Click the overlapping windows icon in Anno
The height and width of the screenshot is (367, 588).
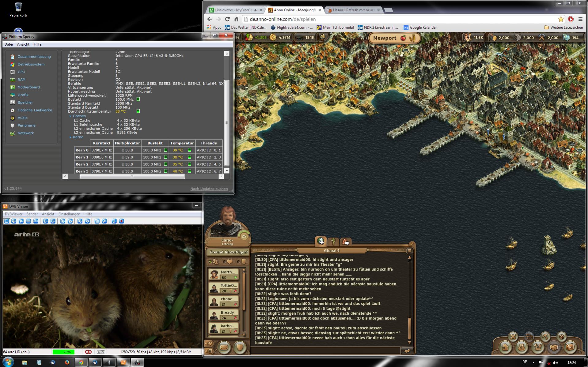click(529, 337)
